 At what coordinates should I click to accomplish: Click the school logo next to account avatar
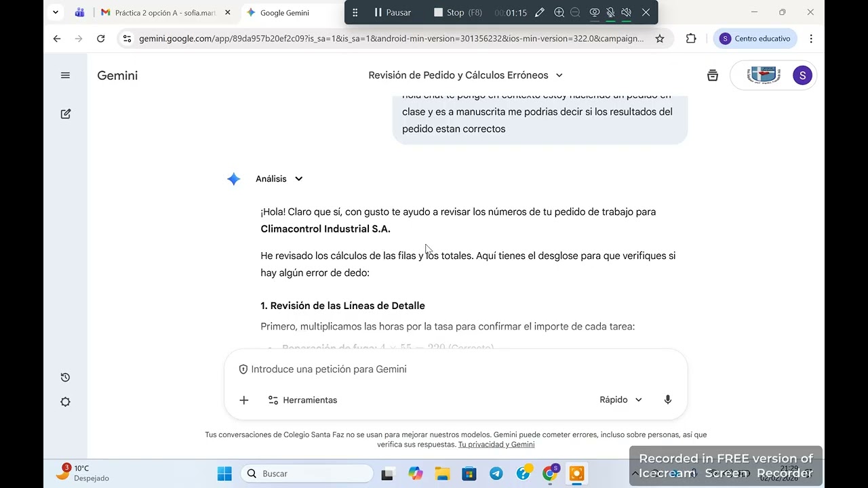click(764, 75)
